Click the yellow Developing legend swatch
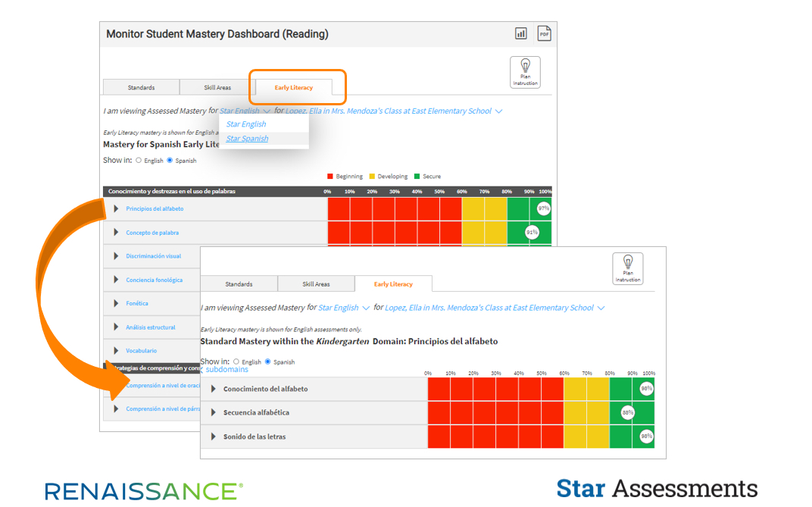 click(372, 176)
